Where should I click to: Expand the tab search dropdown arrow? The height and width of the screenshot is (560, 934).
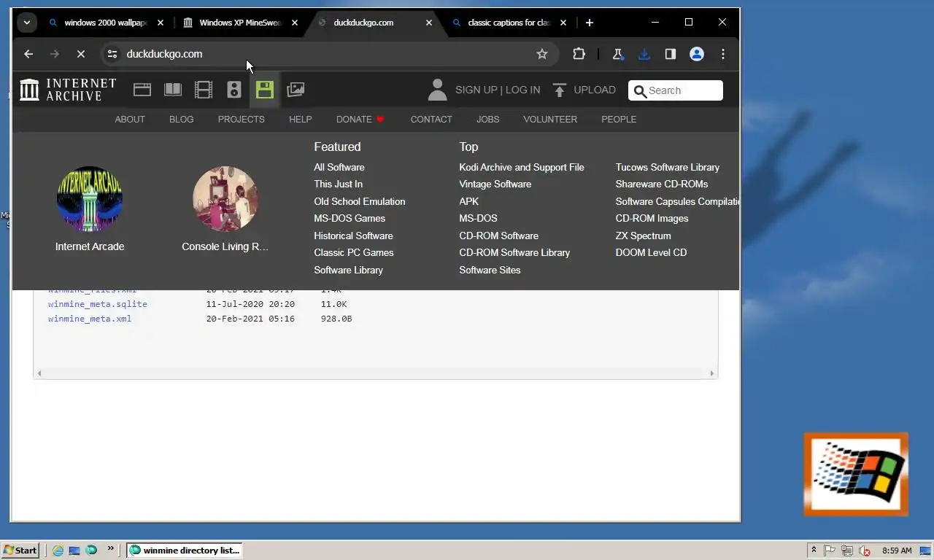(x=27, y=23)
